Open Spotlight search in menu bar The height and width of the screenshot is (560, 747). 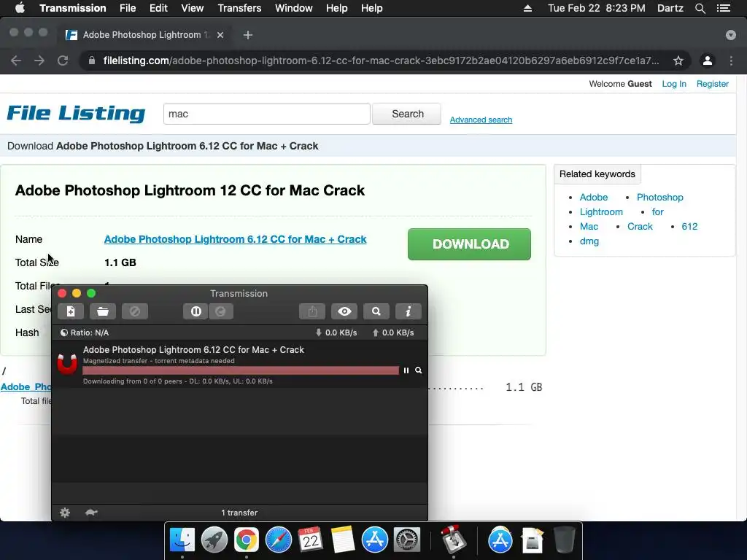[700, 8]
